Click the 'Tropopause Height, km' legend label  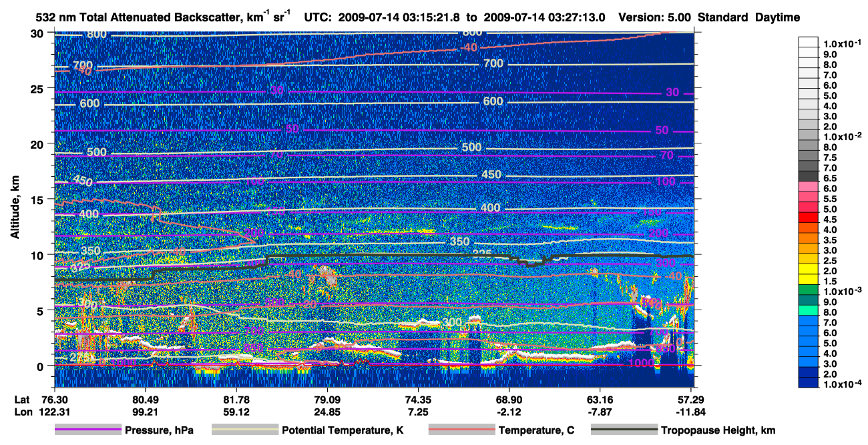(x=718, y=430)
